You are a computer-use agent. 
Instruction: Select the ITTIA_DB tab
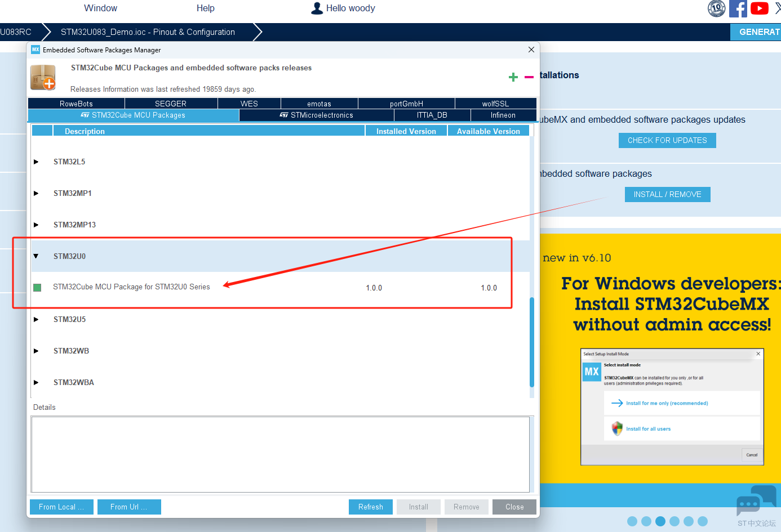pos(432,115)
